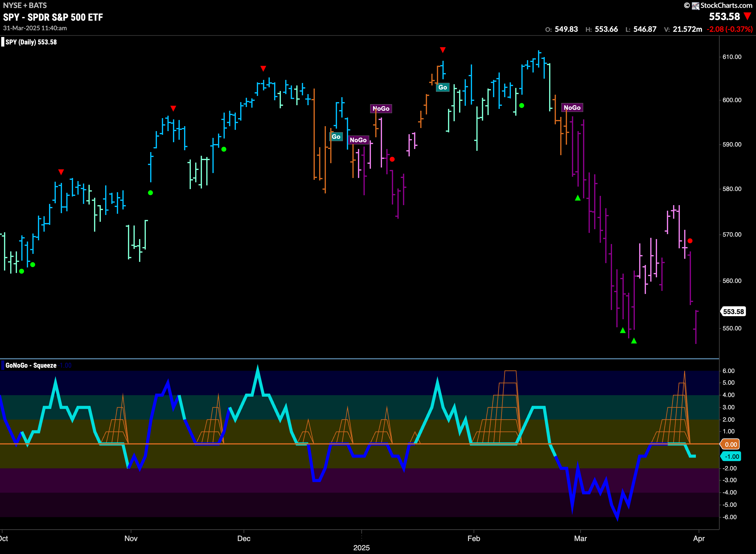Click the red dot near 587 in January
This screenshot has width=756, height=554.
[392, 159]
